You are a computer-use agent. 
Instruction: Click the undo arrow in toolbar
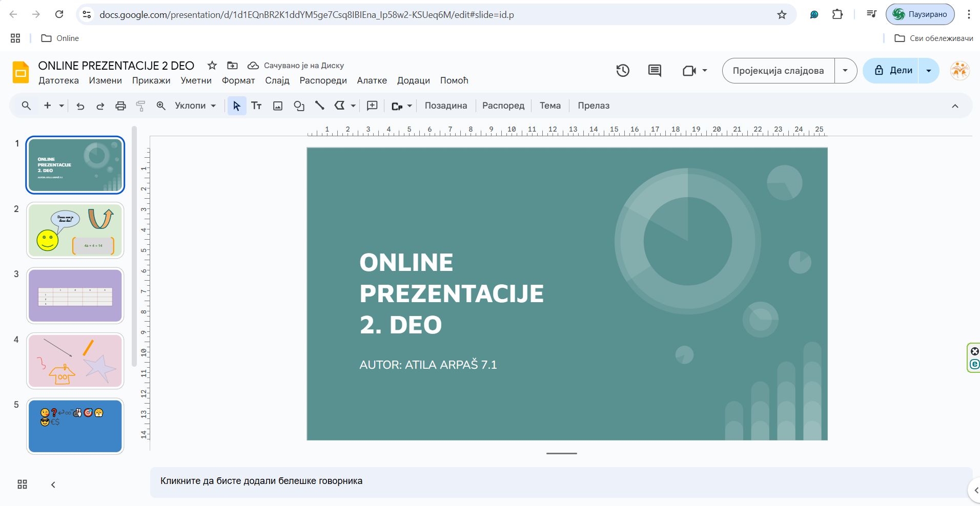(x=80, y=106)
